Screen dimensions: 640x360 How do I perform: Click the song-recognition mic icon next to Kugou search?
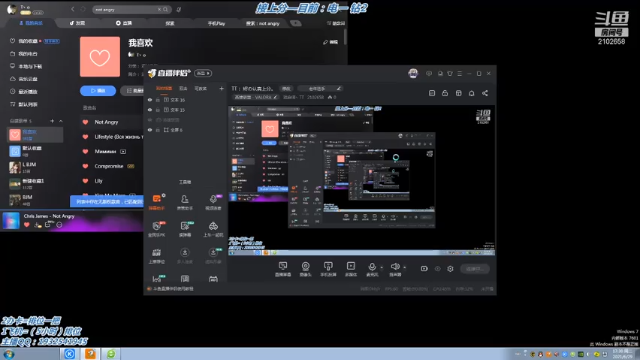click(x=179, y=9)
